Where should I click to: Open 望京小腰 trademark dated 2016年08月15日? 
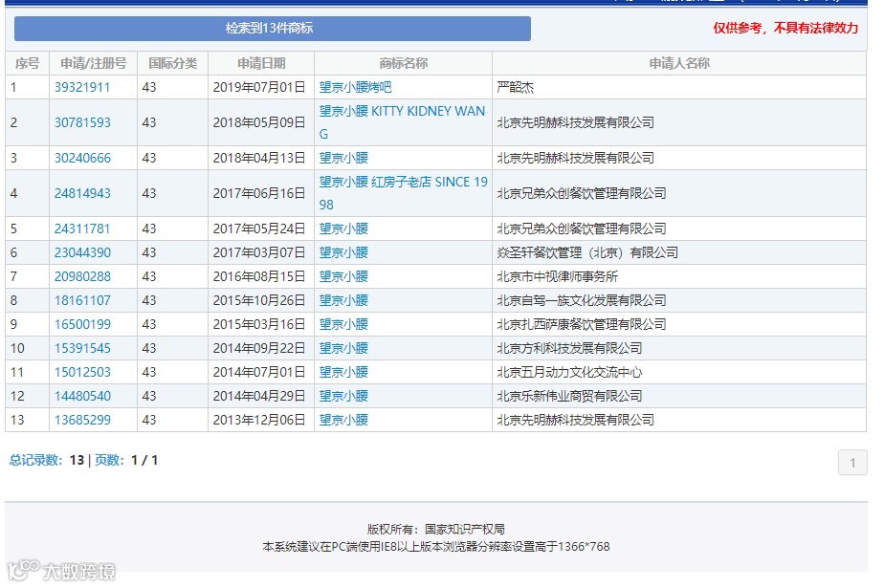point(343,276)
